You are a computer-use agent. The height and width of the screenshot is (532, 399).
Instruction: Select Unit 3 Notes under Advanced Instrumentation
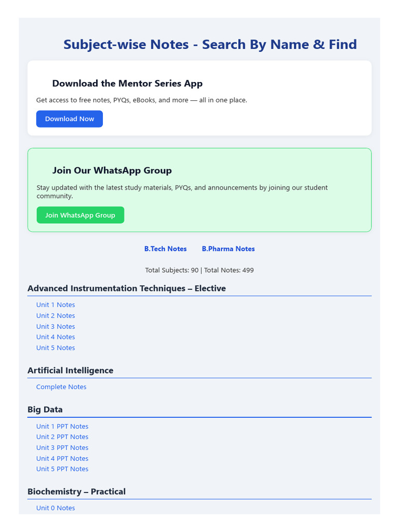coord(56,327)
